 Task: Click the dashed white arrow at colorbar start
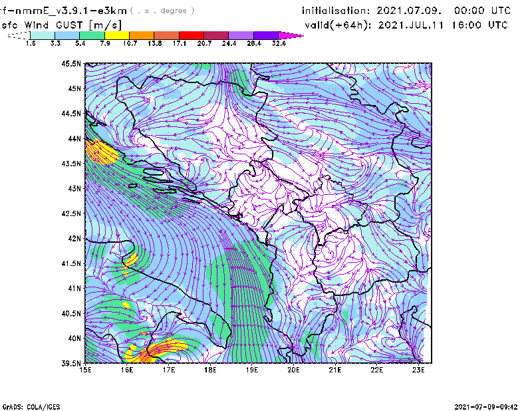19,35
